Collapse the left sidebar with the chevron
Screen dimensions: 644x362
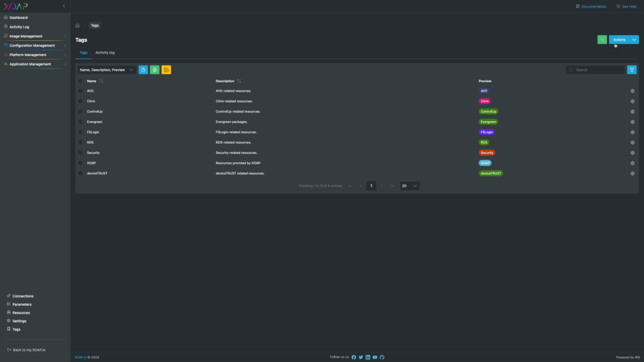tap(64, 6)
